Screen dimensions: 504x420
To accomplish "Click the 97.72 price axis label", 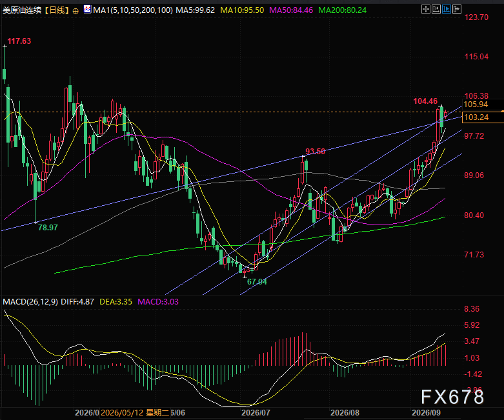I will click(x=474, y=136).
